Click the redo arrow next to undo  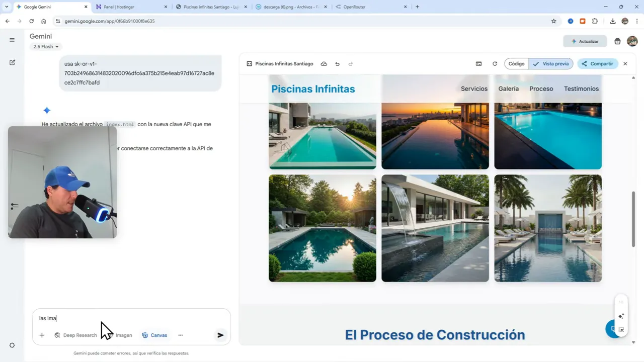[x=351, y=64]
